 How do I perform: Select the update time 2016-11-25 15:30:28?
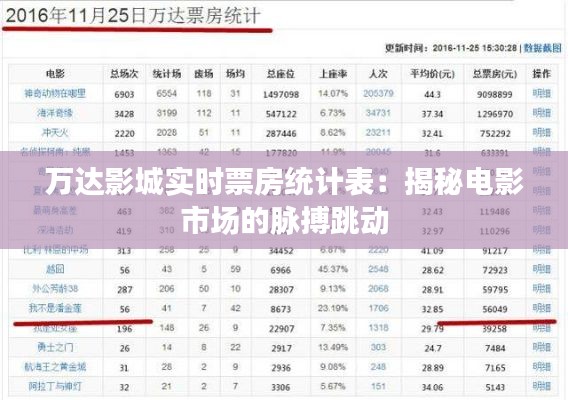[x=475, y=48]
